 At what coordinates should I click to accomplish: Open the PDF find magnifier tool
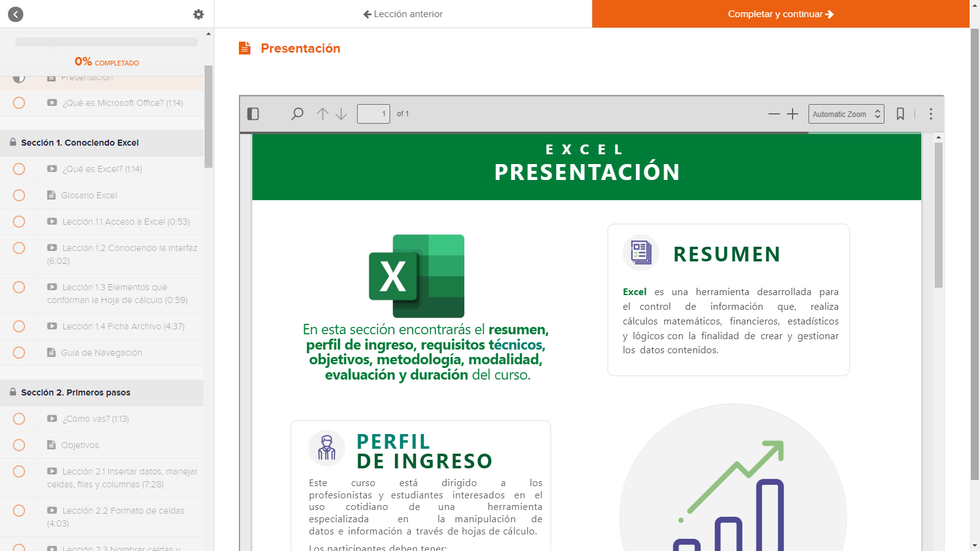tap(297, 114)
